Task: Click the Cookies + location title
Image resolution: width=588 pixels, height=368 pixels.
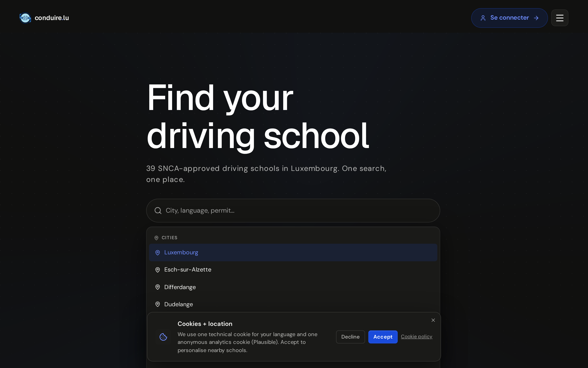Action: pyautogui.click(x=205, y=324)
